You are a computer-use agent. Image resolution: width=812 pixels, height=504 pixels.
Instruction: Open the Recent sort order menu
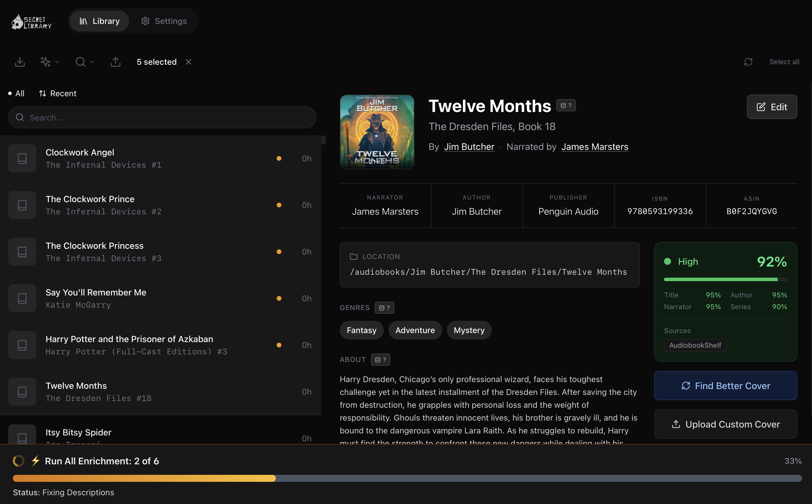tap(58, 93)
